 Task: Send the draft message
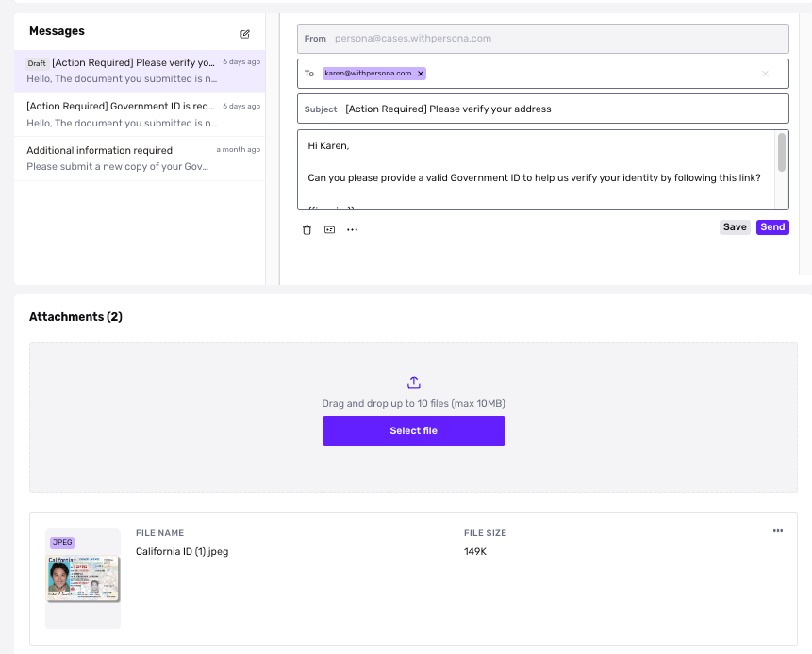point(772,227)
